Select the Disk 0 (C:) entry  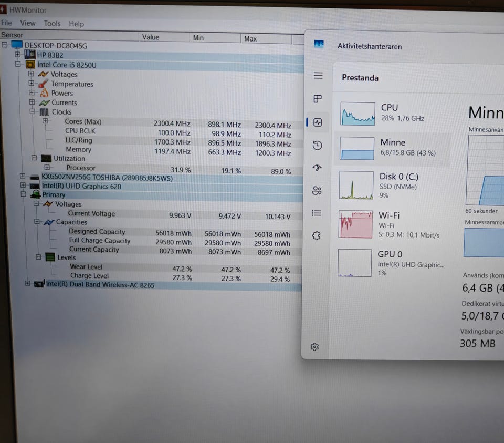[391, 186]
